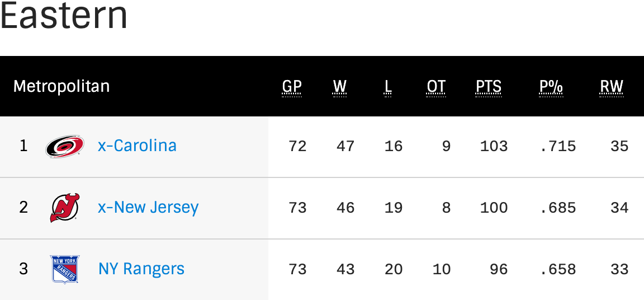Sort standings by GP column
The image size is (644, 300).
292,87
